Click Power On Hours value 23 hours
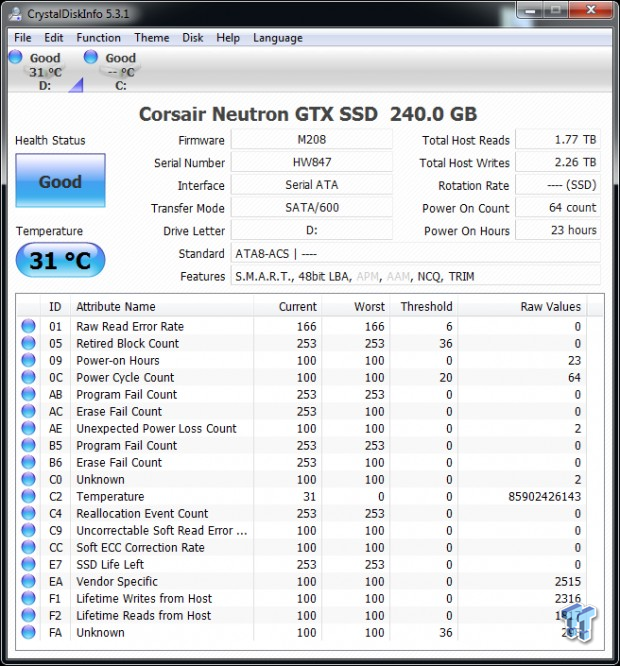This screenshot has width=620, height=666. pyautogui.click(x=558, y=230)
